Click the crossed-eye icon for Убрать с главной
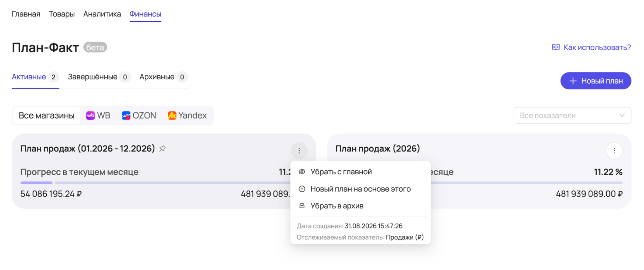This screenshot has height=270, width=644. pyautogui.click(x=302, y=172)
